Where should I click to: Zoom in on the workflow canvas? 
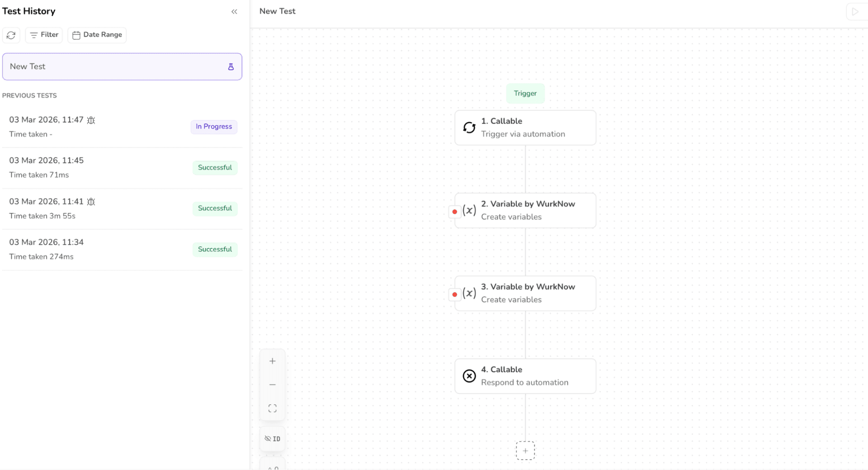pos(272,361)
